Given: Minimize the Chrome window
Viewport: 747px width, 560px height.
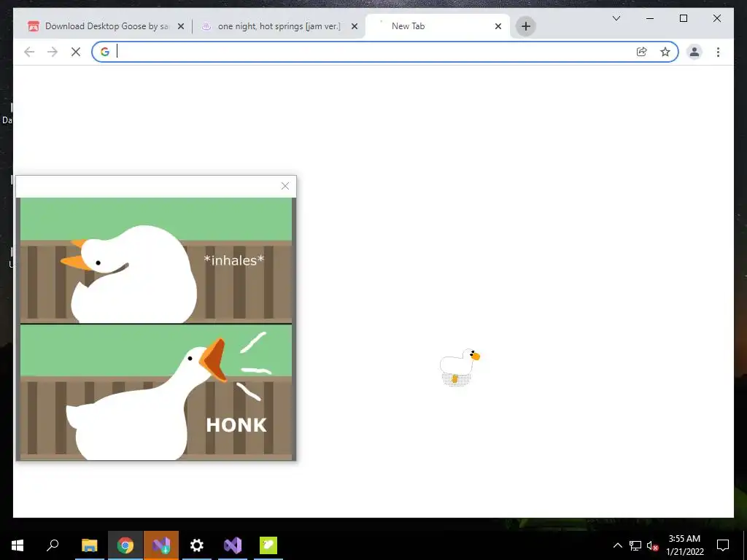Looking at the screenshot, I should (x=650, y=18).
